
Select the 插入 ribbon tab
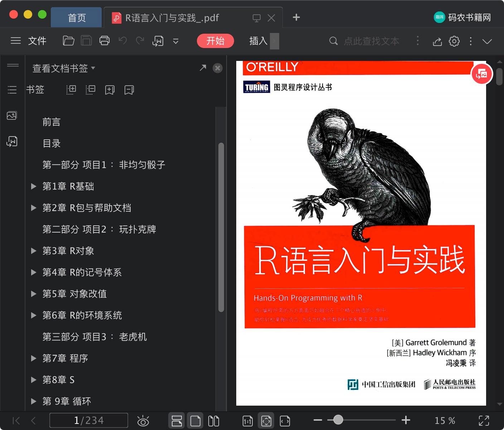(258, 41)
